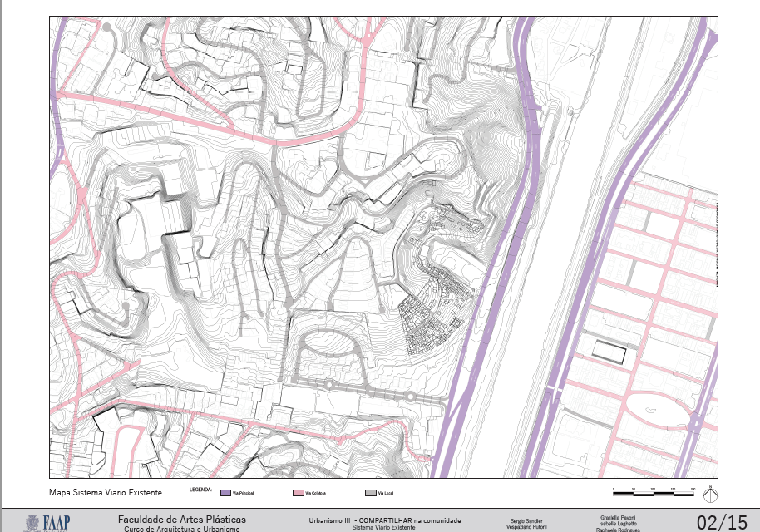
Task: Click the 'Sergio Sandler' professor name
Action: 528,520
